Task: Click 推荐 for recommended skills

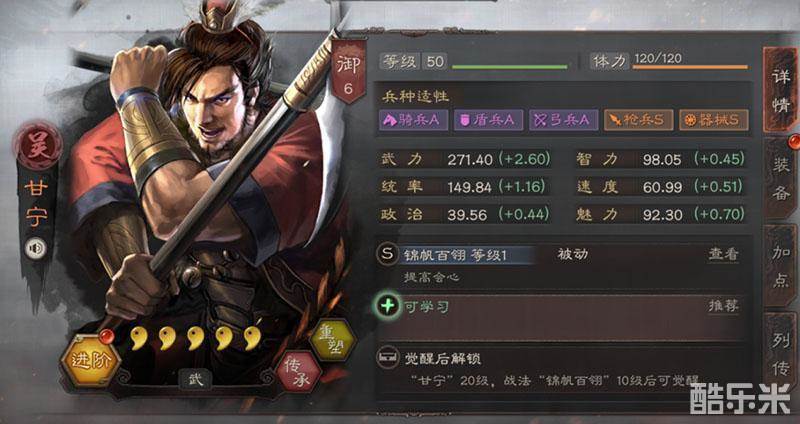Action: 723,306
